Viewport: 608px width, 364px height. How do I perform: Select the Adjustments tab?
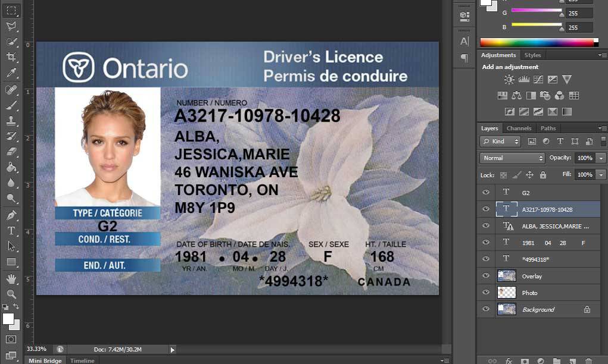(498, 55)
